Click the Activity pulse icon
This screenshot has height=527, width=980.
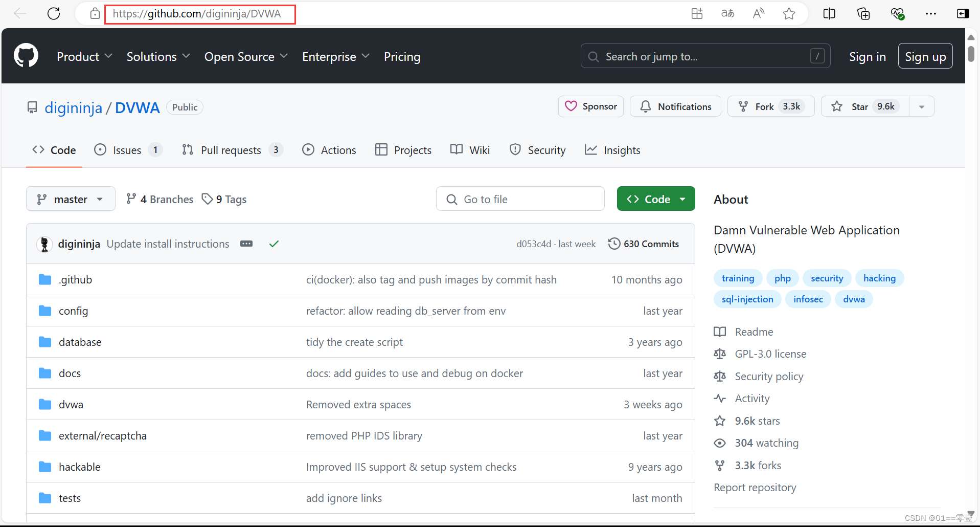click(x=720, y=399)
